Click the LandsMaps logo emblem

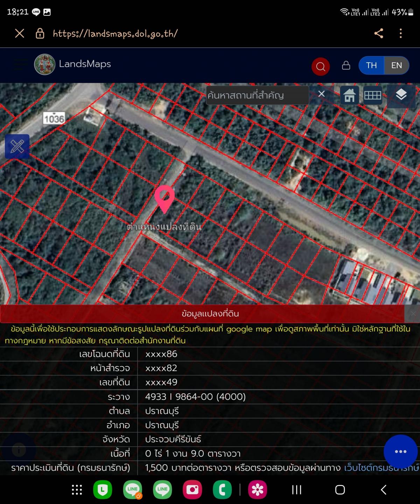(44, 64)
